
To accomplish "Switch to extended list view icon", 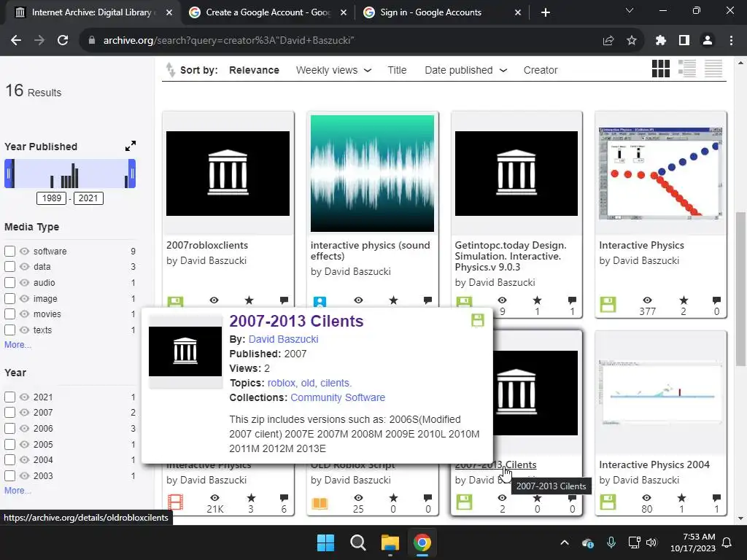I will pos(687,69).
